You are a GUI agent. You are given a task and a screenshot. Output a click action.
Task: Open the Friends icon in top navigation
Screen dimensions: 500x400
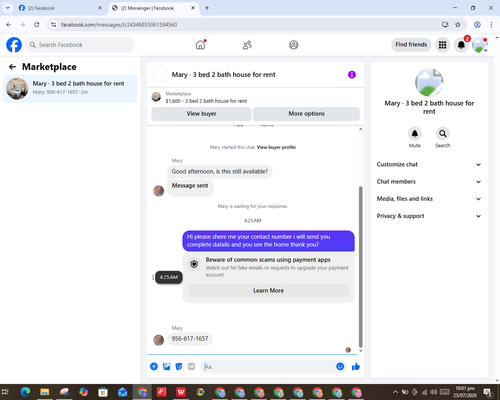(x=247, y=45)
